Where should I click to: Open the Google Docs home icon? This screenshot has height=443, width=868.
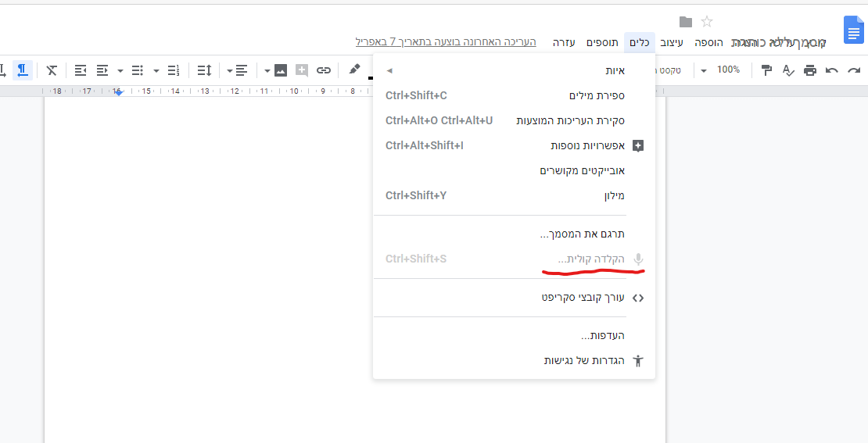click(x=853, y=30)
